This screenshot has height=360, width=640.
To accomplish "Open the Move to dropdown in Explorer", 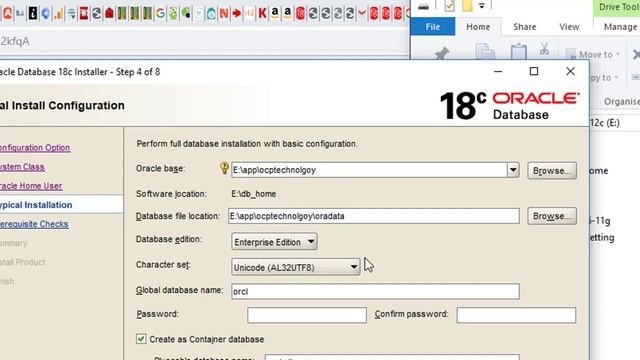I will (x=593, y=54).
